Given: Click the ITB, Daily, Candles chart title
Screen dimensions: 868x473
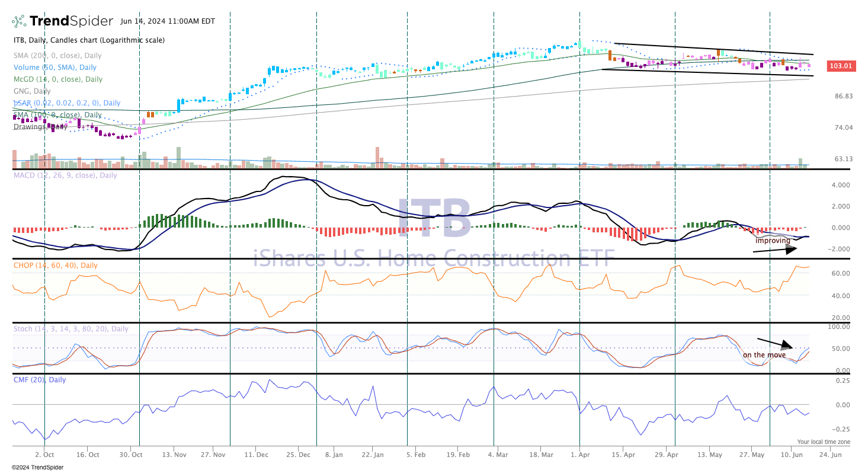Looking at the screenshot, I should tap(89, 40).
